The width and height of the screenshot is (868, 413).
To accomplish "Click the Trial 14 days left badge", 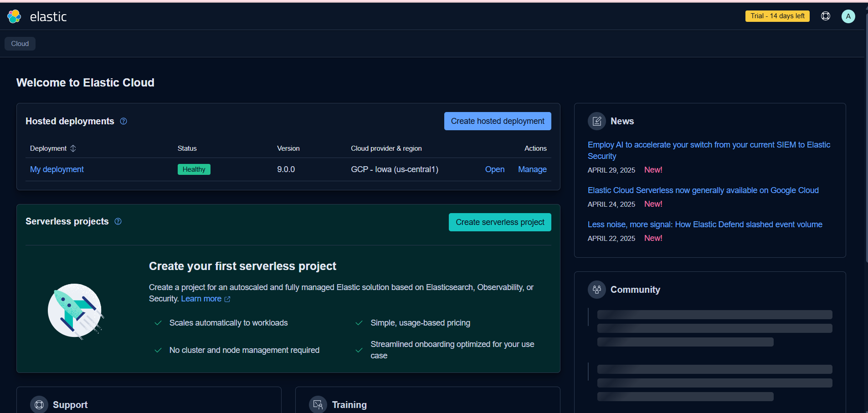I will 777,16.
